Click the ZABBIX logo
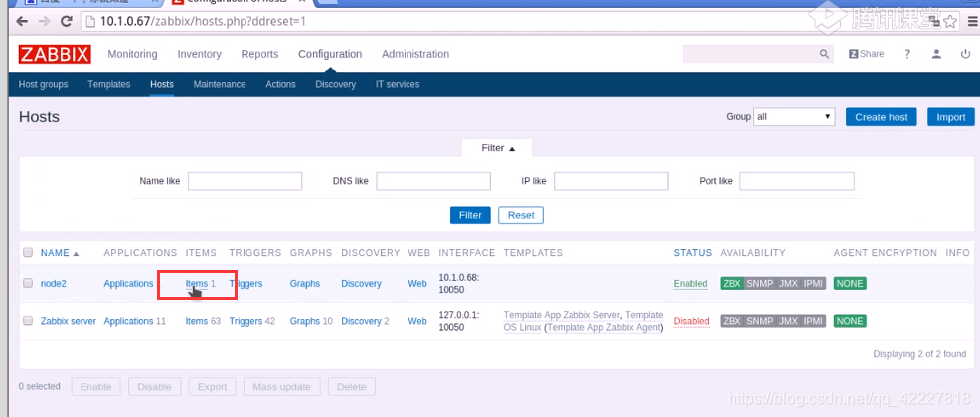980x417 pixels. click(55, 54)
